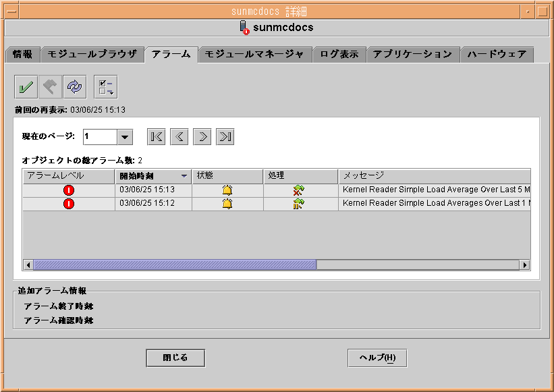
Task: Click the 状態 column header
Action: [x=227, y=176]
